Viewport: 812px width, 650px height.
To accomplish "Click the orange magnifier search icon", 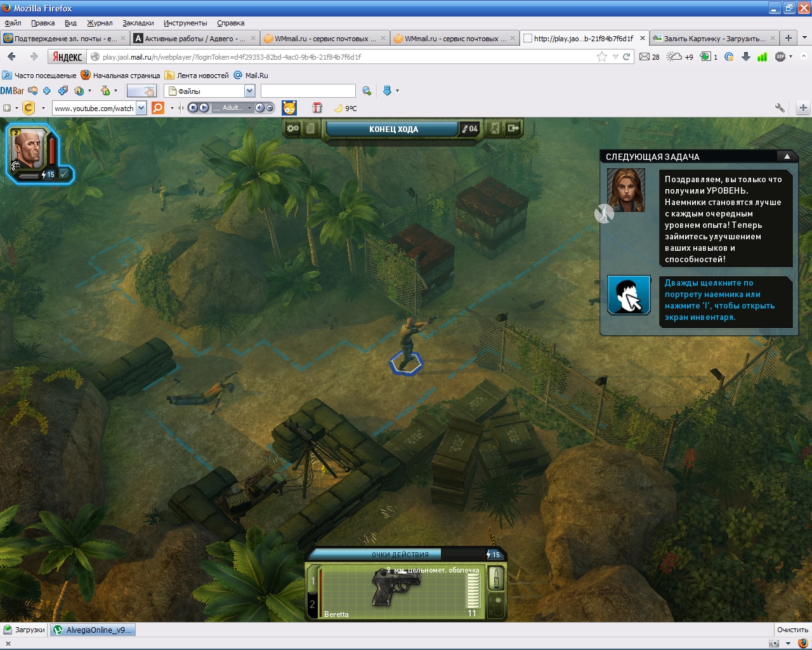I will click(158, 108).
